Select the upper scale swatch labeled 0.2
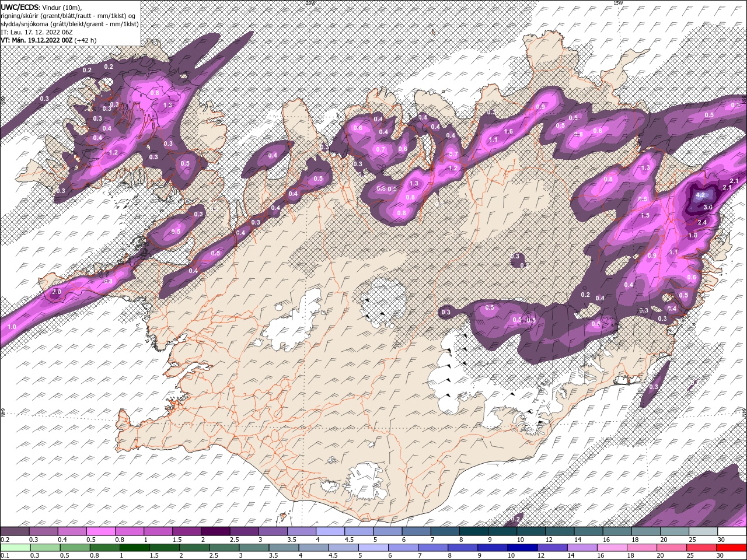 [16, 531]
